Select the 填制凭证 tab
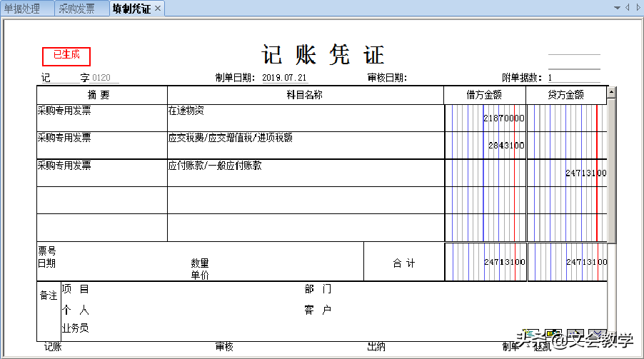Image resolution: width=644 pixels, height=359 pixels. (x=132, y=9)
